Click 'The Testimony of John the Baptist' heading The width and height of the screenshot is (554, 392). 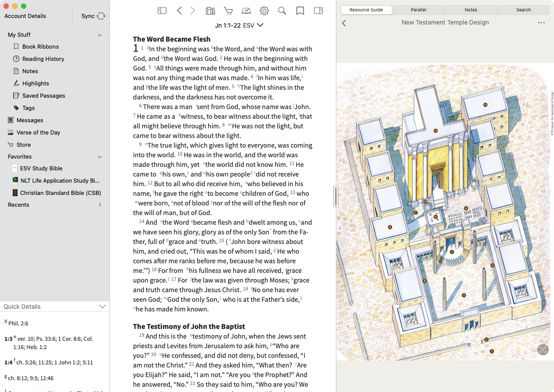pyautogui.click(x=189, y=326)
